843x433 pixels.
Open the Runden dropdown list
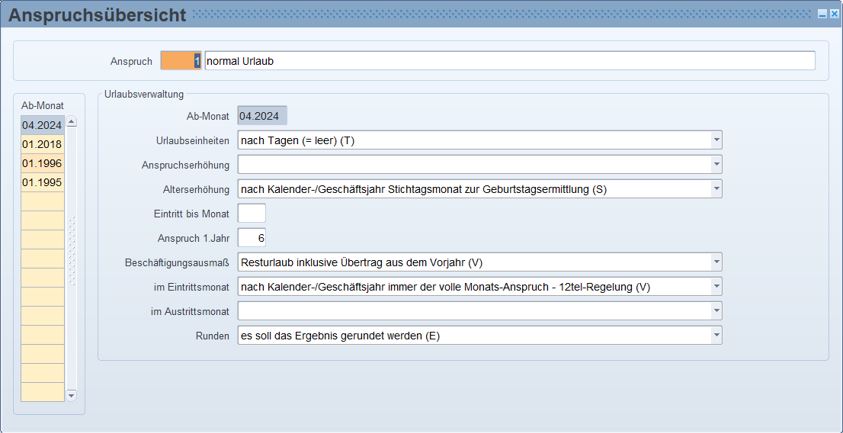[716, 336]
